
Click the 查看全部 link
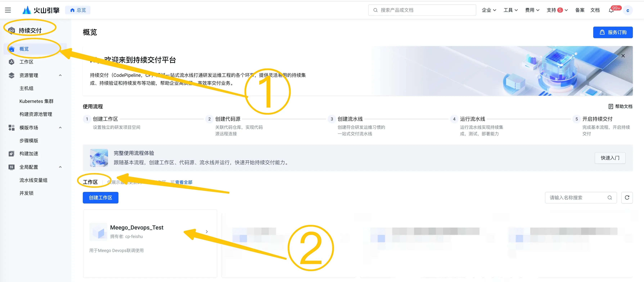pos(184,182)
